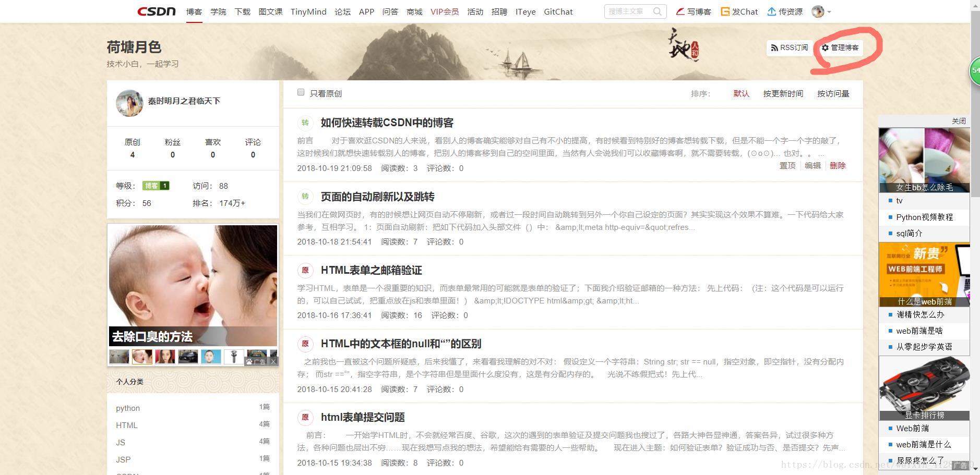Viewport: 980px width, 475px height.
Task: Open the 活动 nav item
Action: click(x=475, y=11)
